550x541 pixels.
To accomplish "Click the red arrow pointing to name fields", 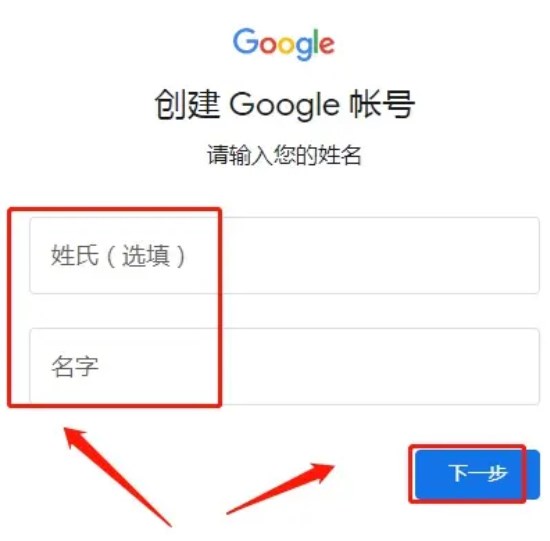I will 117,476.
